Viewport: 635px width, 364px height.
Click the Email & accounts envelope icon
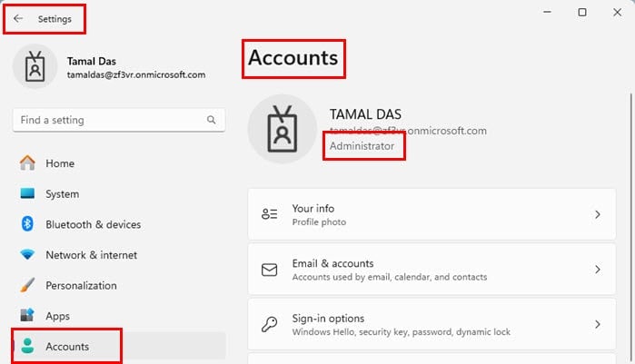(269, 270)
